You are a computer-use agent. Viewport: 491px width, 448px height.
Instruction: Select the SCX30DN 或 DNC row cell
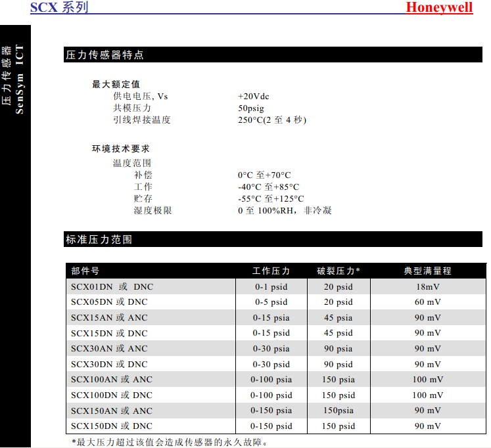[x=151, y=364]
